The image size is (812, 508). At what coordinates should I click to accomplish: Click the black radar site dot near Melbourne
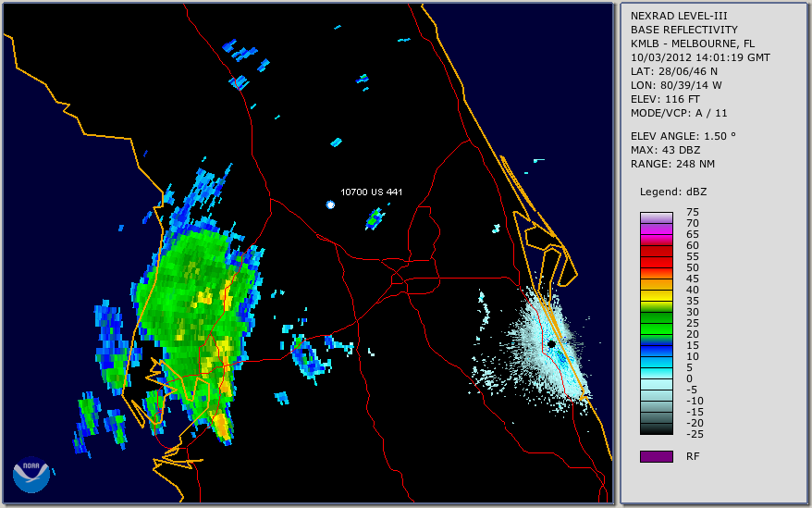click(551, 343)
